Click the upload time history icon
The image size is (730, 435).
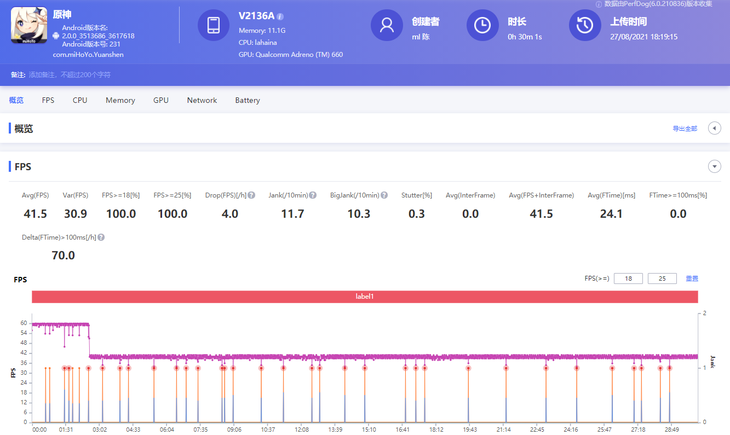[585, 26]
